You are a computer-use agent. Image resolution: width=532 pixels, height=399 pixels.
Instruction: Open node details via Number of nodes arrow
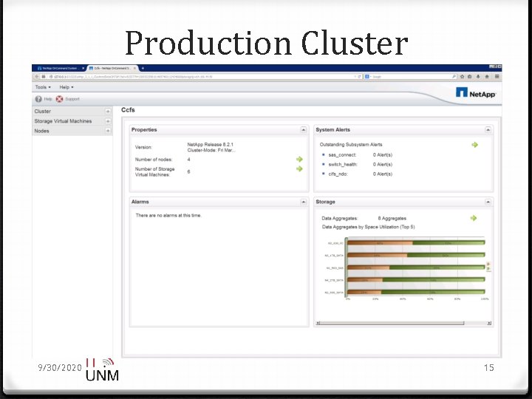pos(299,159)
